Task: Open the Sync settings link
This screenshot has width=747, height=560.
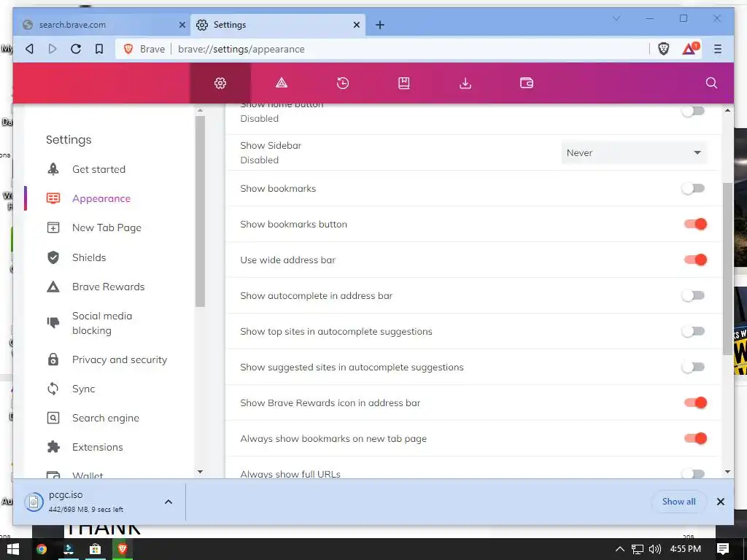Action: pos(83,389)
